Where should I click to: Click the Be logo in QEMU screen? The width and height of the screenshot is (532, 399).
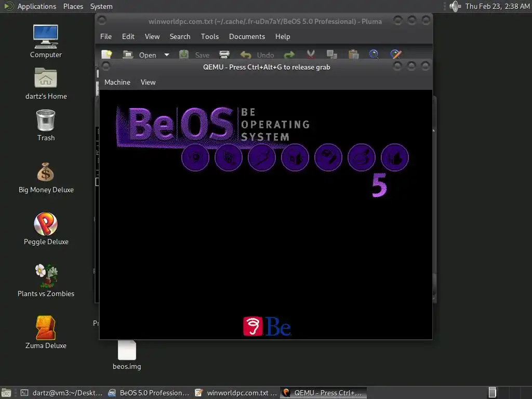[x=267, y=326]
